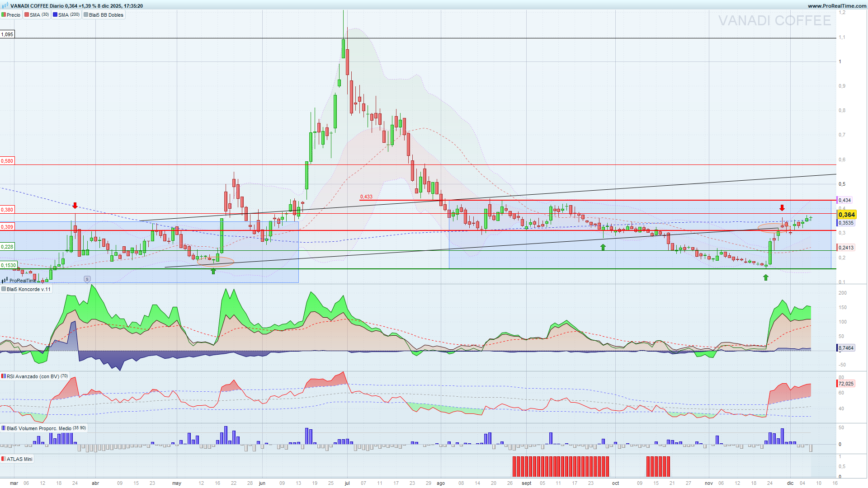Select the 0,433 red line text label
The width and height of the screenshot is (868, 488).
[x=366, y=197]
